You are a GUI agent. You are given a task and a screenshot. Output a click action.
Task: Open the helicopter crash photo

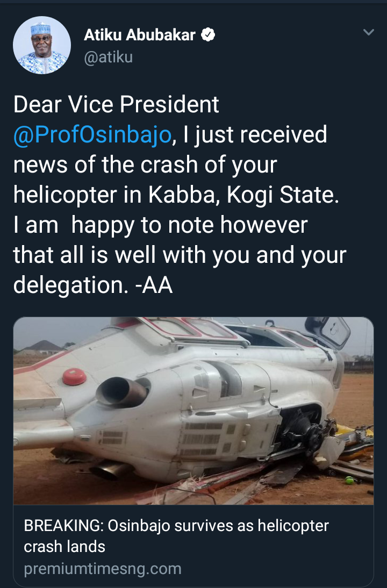(x=193, y=411)
